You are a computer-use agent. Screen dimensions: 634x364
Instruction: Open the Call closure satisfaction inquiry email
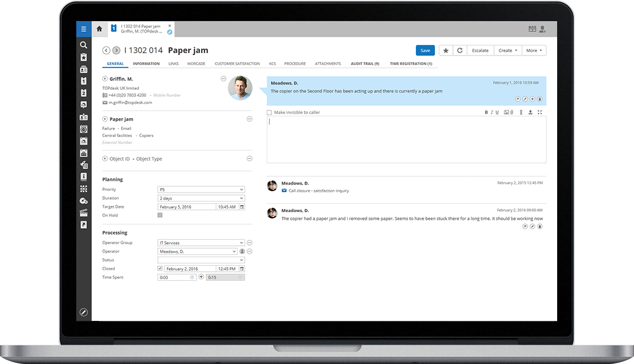coord(319,191)
